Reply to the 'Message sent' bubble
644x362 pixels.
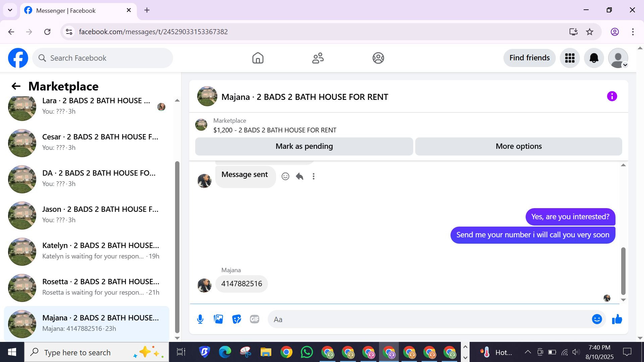coord(300,176)
